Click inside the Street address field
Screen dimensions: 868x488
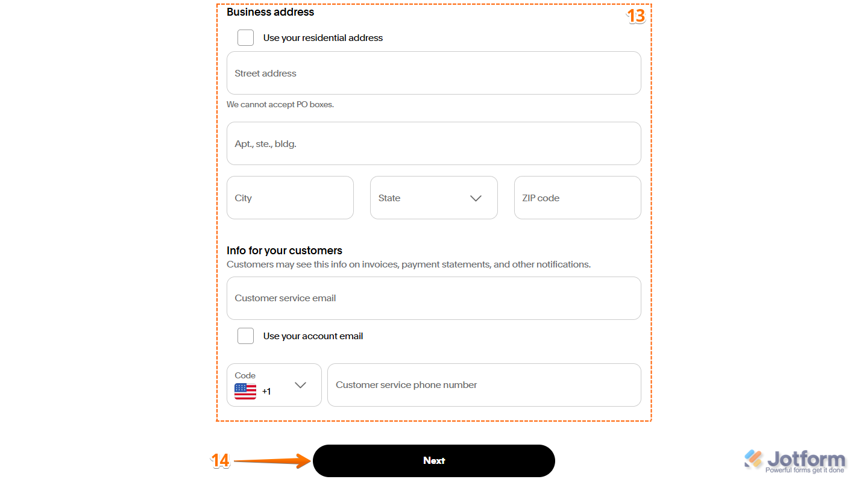(433, 73)
